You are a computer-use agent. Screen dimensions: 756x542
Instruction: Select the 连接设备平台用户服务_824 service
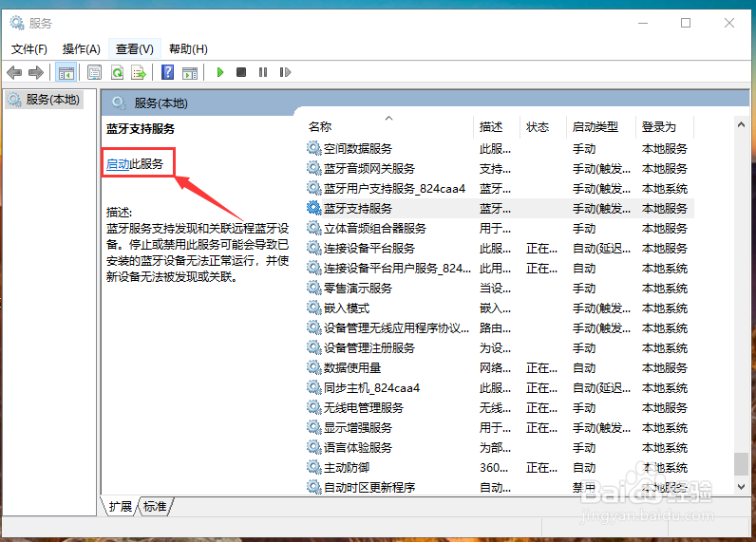click(397, 268)
